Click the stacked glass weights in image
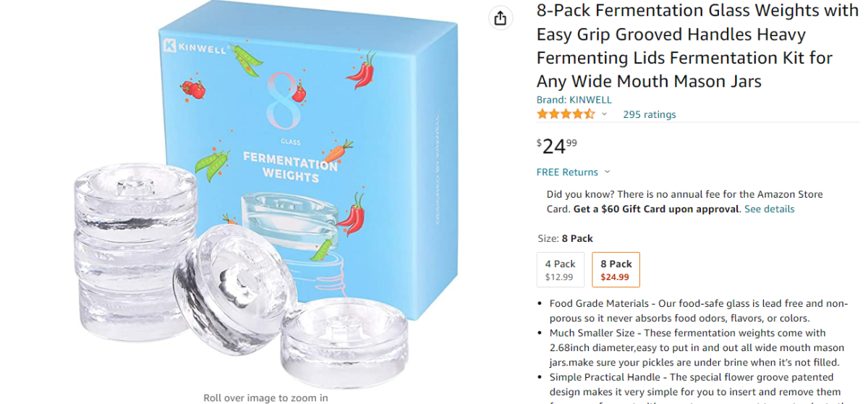868x404 pixels. coord(135,255)
